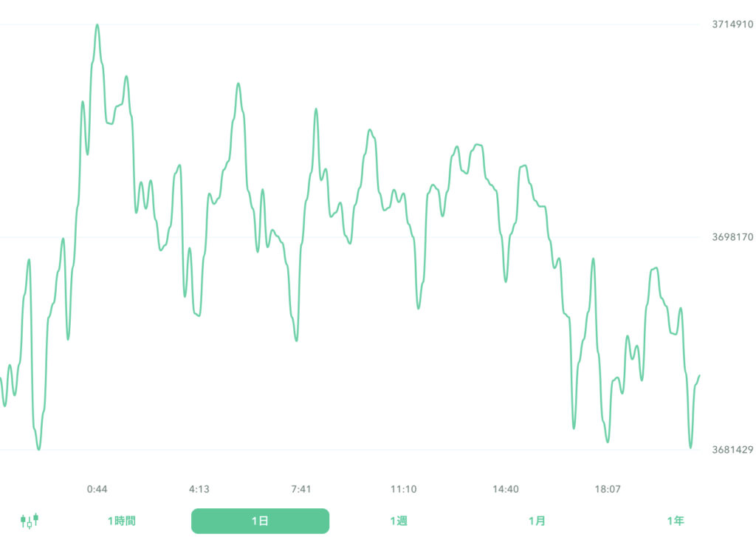Select the active 1日 range tab

tap(260, 521)
